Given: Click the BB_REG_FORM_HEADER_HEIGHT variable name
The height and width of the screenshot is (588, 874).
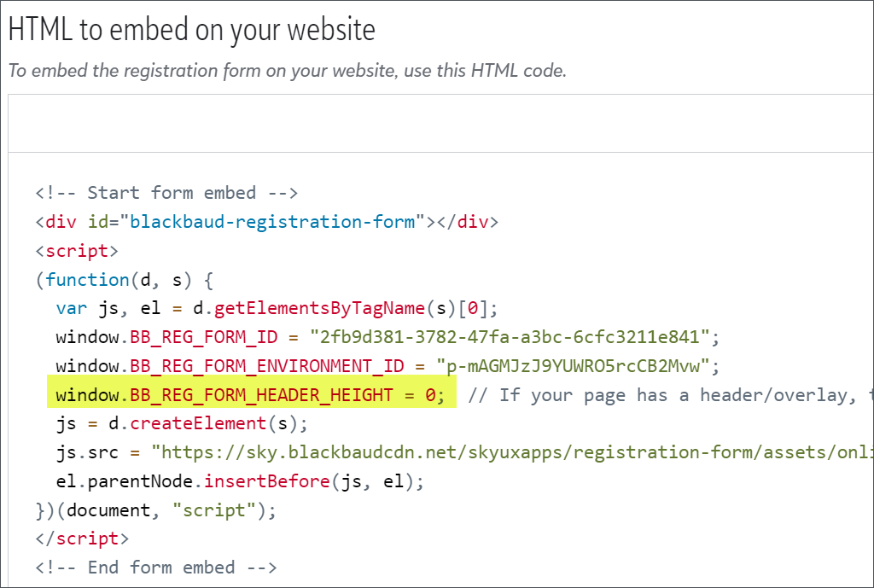Looking at the screenshot, I should click(261, 395).
